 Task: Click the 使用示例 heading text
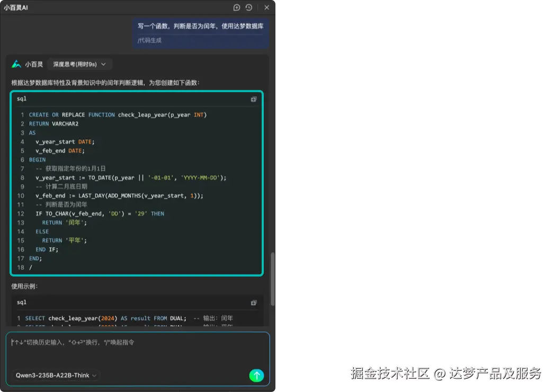point(24,286)
